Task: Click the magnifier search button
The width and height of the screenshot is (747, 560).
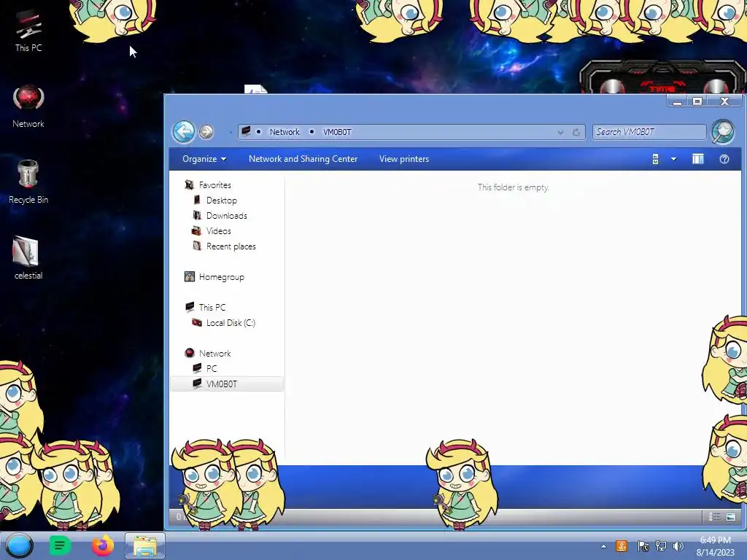Action: pyautogui.click(x=723, y=131)
